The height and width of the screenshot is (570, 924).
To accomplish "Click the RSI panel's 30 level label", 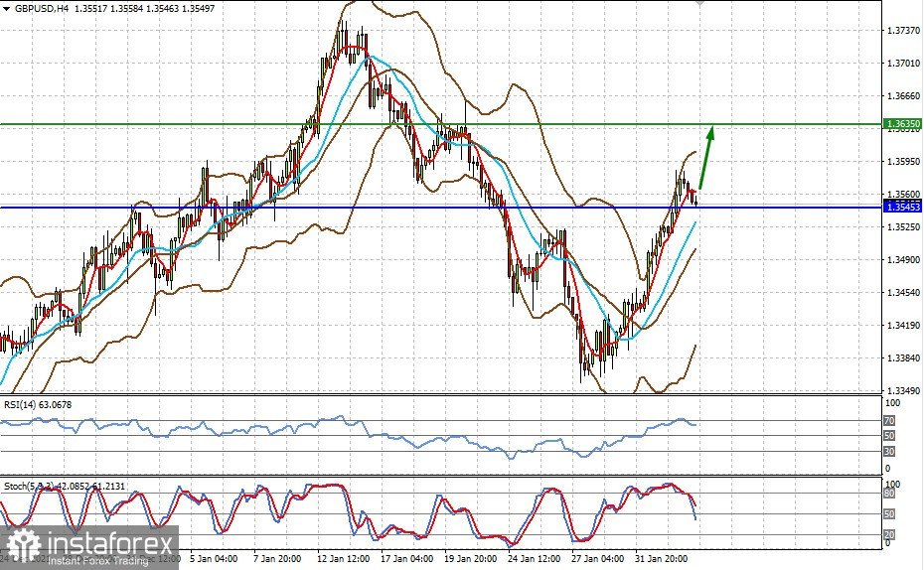I will pos(889,452).
